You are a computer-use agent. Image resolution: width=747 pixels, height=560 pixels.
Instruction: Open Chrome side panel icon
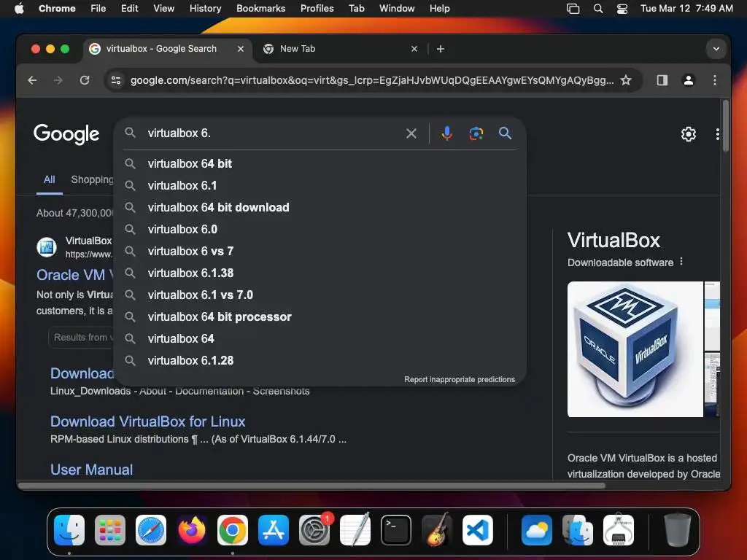(662, 80)
